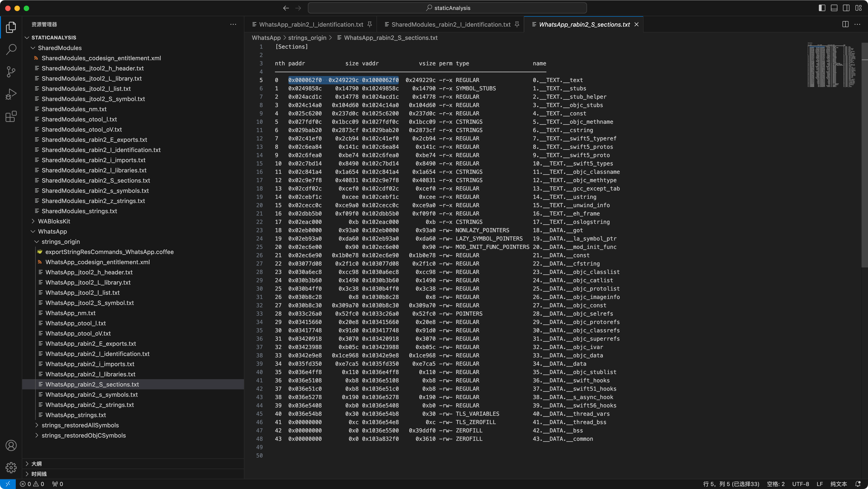Open SharedModules_rabin2_S_sections.txt file
The width and height of the screenshot is (868, 489).
point(133,181)
